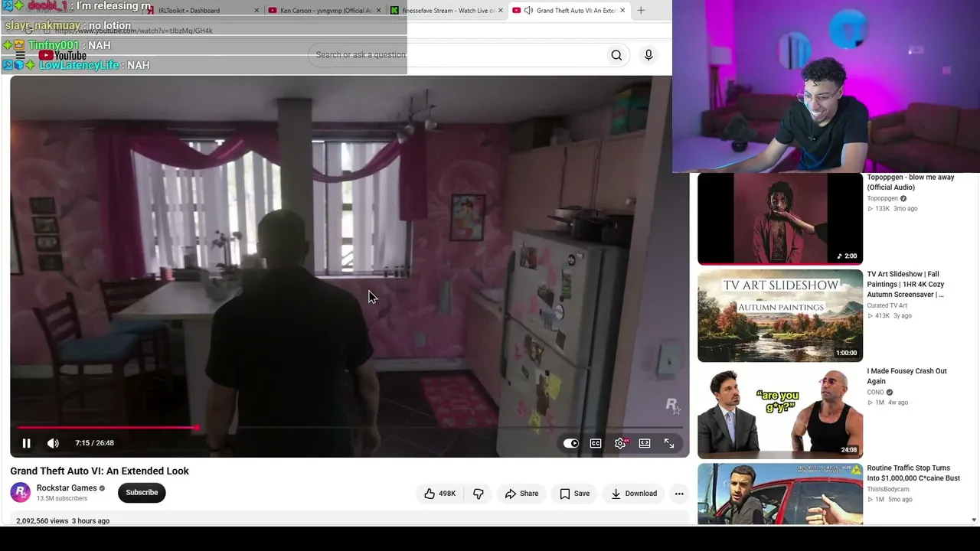
Task: Click the title 'I Made Fousey Crash Out Again'
Action: [x=906, y=376]
